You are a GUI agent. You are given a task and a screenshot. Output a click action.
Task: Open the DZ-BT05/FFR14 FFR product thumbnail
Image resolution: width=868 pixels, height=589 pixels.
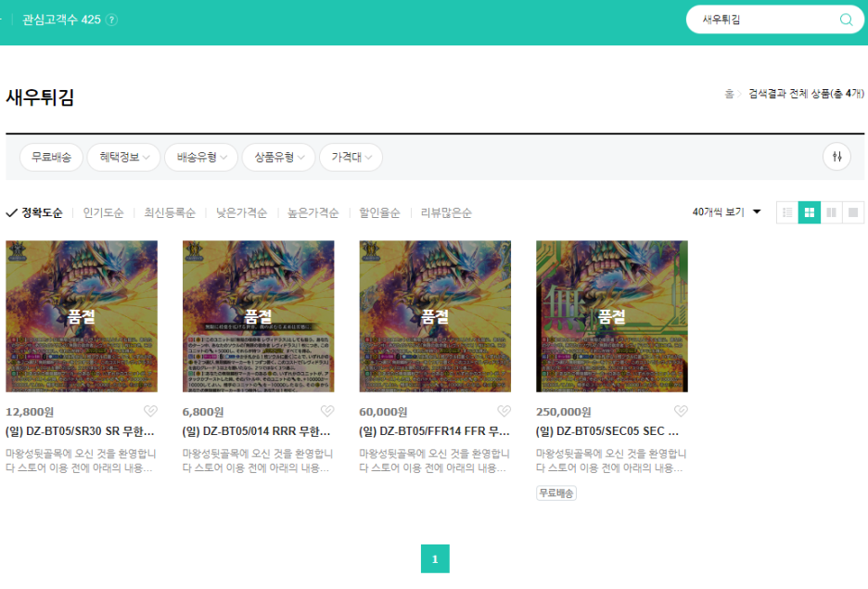point(435,316)
